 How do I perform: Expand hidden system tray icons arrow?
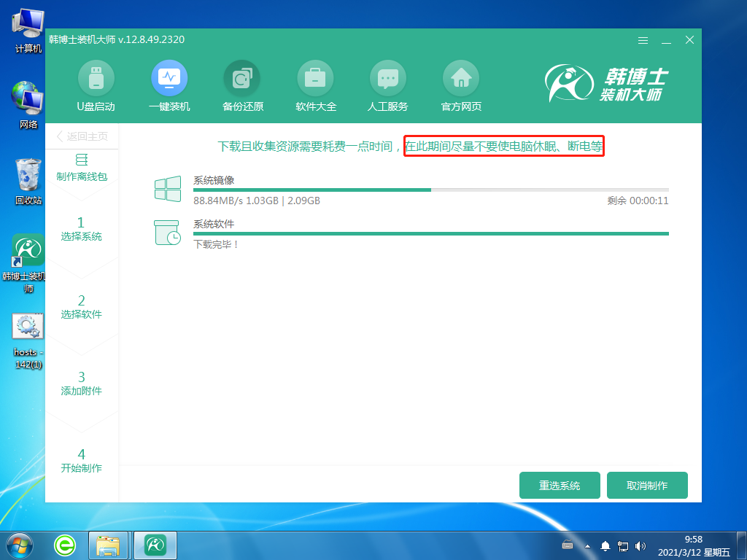tap(588, 545)
